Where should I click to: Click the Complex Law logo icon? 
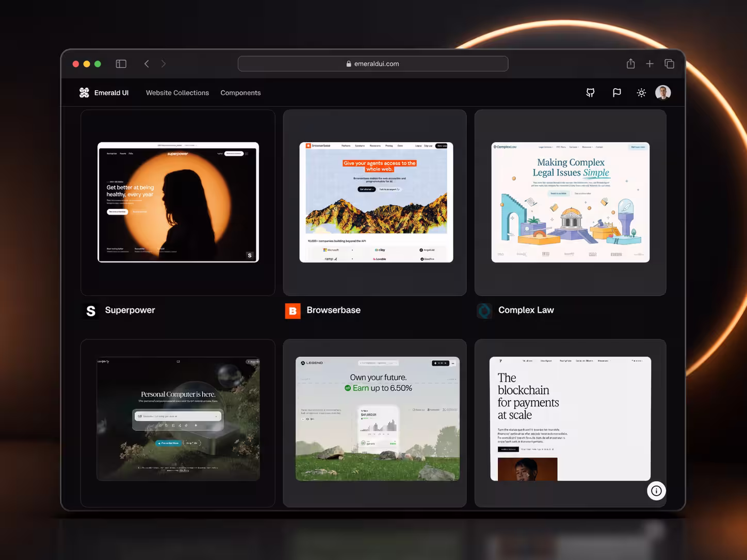pyautogui.click(x=484, y=311)
